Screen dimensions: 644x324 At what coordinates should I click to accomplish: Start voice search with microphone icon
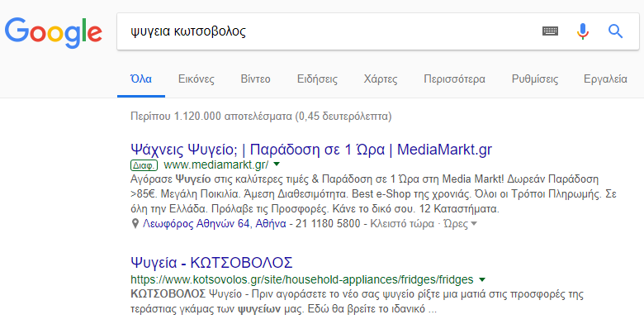coord(582,31)
